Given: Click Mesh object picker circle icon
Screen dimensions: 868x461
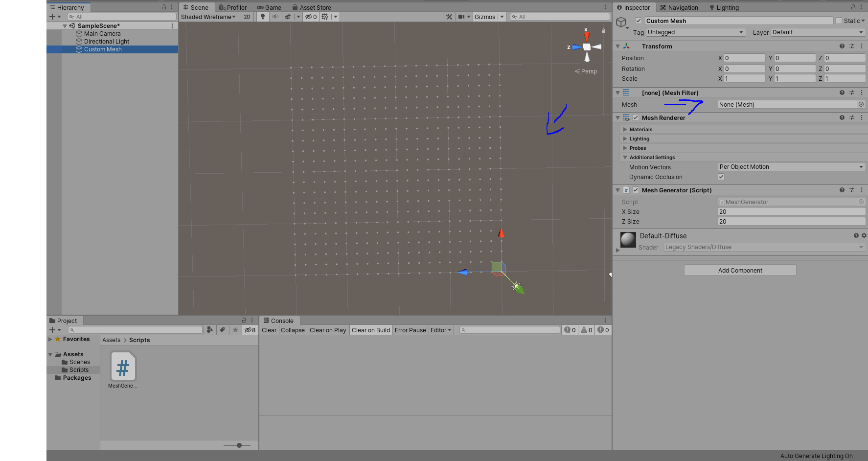Looking at the screenshot, I should click(861, 104).
